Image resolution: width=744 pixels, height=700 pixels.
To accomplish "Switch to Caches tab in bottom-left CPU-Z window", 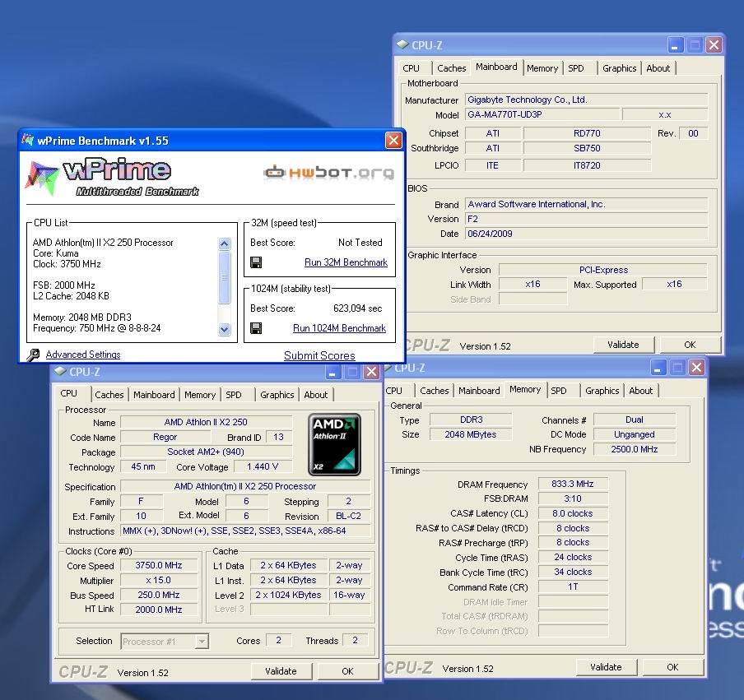I will (109, 395).
